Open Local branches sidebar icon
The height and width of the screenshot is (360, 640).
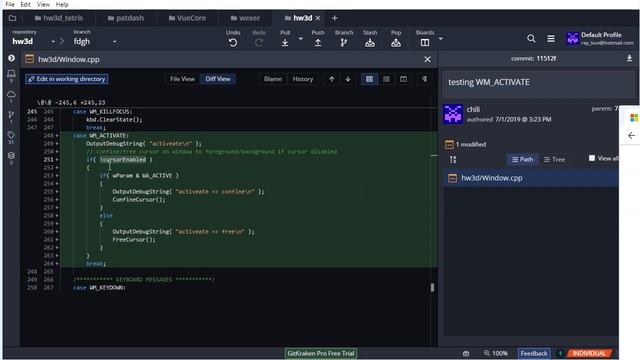click(x=11, y=74)
